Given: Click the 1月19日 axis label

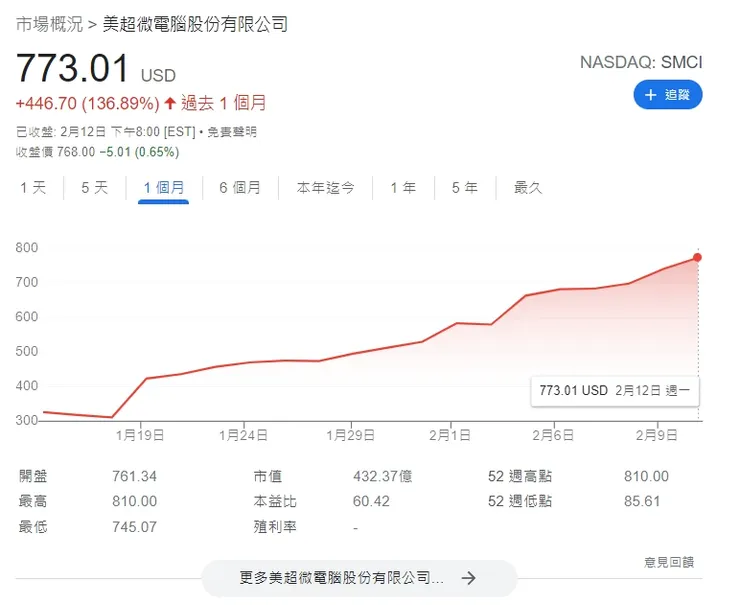Looking at the screenshot, I should coord(140,435).
